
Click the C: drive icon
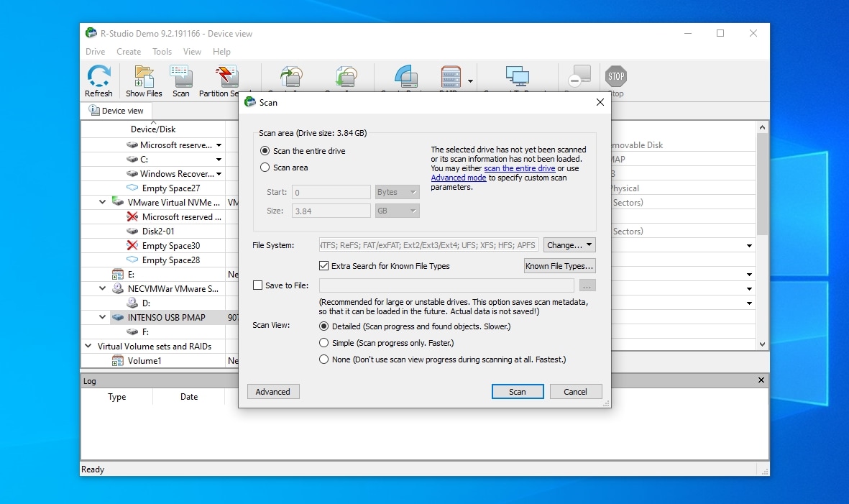[x=132, y=159]
